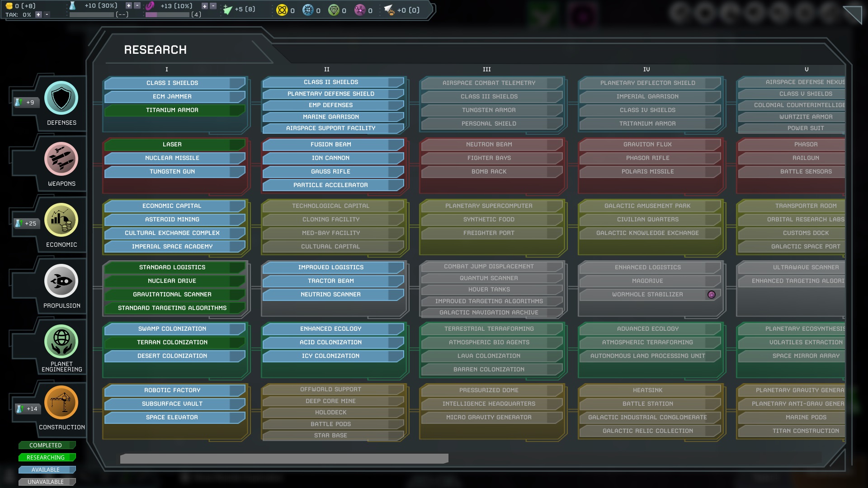Click the purple influence progress bar
868x488 pixels.
(x=167, y=14)
